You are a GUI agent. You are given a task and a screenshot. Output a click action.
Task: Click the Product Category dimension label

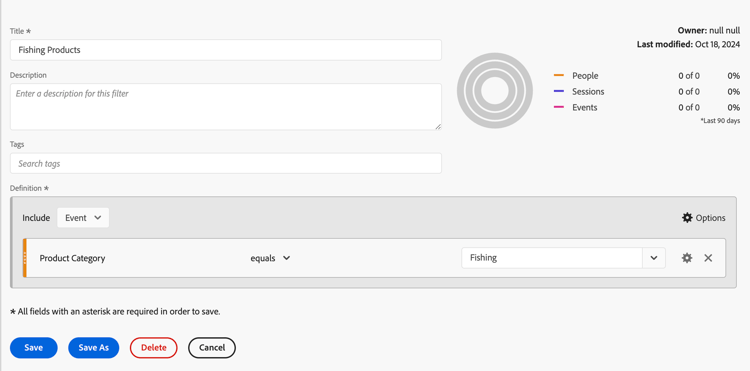pyautogui.click(x=72, y=258)
